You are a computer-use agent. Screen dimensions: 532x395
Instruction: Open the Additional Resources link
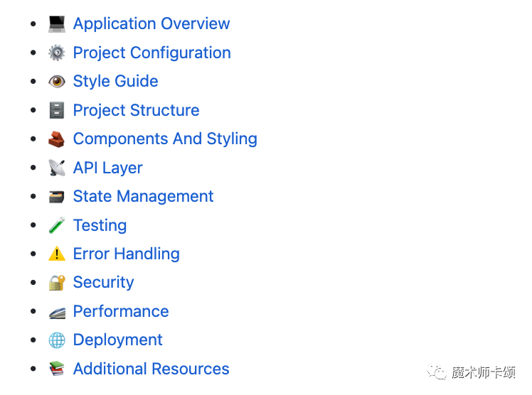pyautogui.click(x=151, y=369)
